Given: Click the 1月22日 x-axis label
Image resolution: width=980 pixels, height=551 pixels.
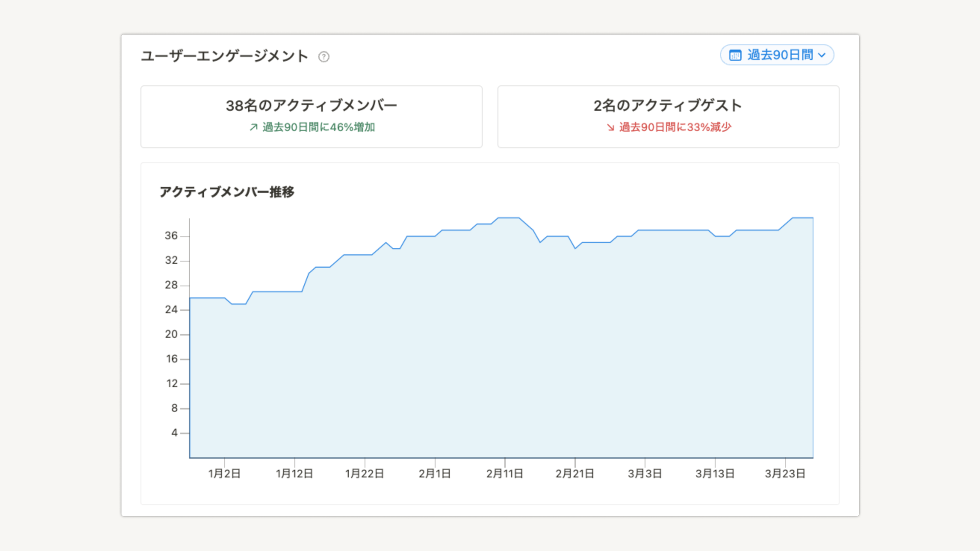Looking at the screenshot, I should (364, 473).
